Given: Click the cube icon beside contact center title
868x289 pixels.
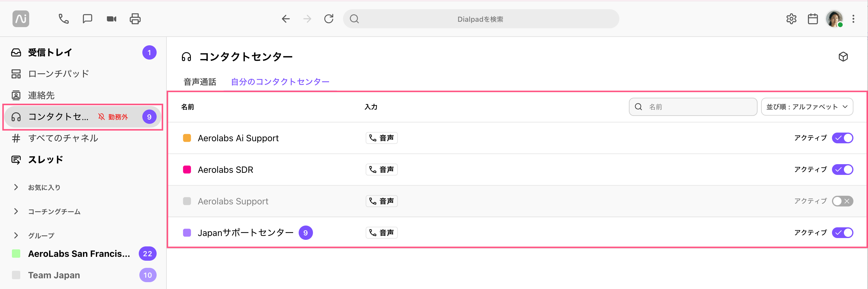Looking at the screenshot, I should (x=843, y=57).
